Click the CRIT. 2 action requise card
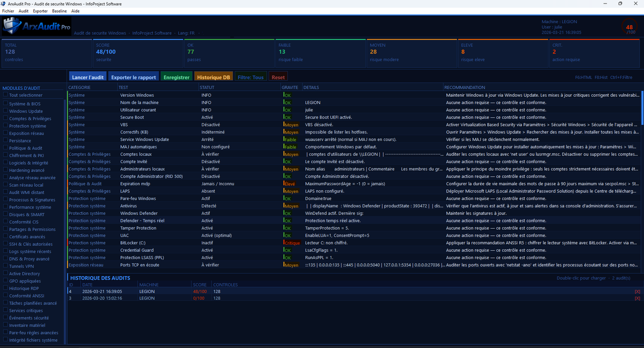The width and height of the screenshot is (644, 348). point(596,53)
